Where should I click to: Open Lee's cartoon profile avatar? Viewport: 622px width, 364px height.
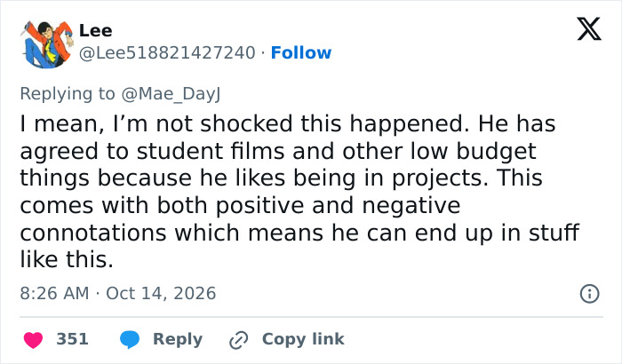click(47, 44)
